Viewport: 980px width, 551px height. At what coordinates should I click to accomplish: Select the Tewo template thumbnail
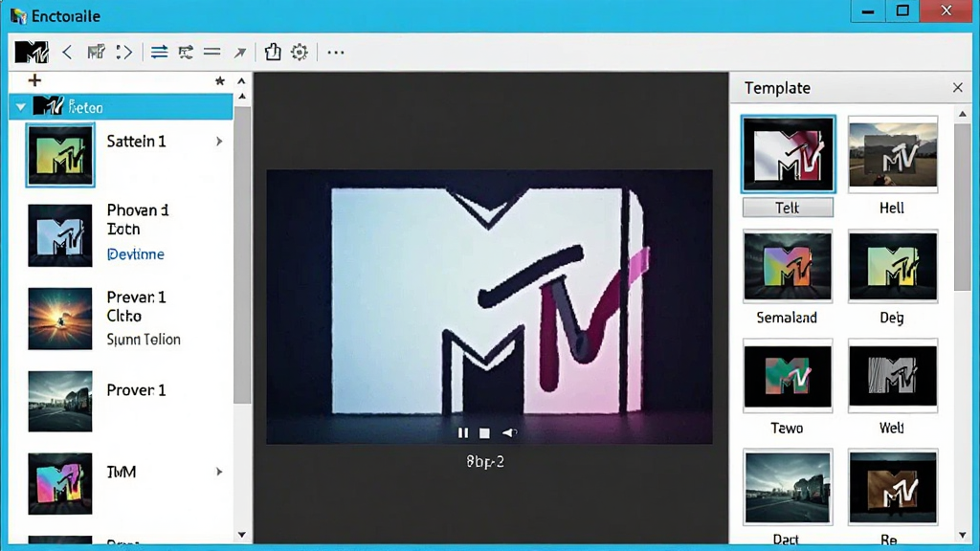tap(788, 375)
